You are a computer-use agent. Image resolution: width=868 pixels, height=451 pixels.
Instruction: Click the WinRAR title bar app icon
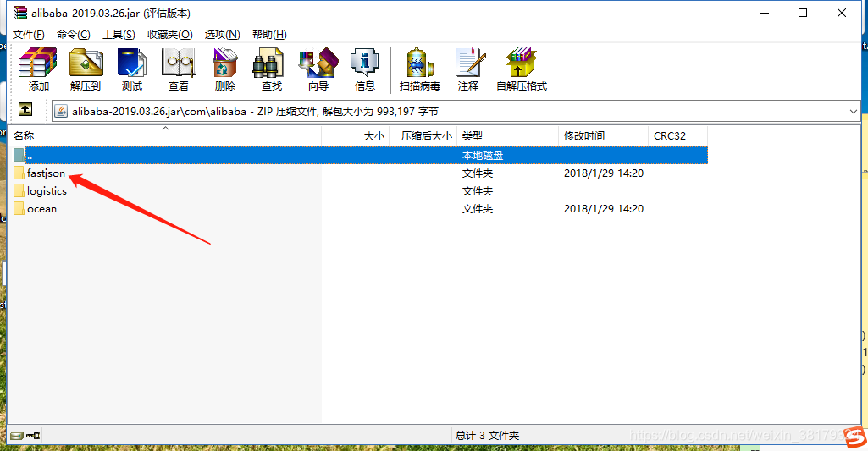pyautogui.click(x=20, y=13)
